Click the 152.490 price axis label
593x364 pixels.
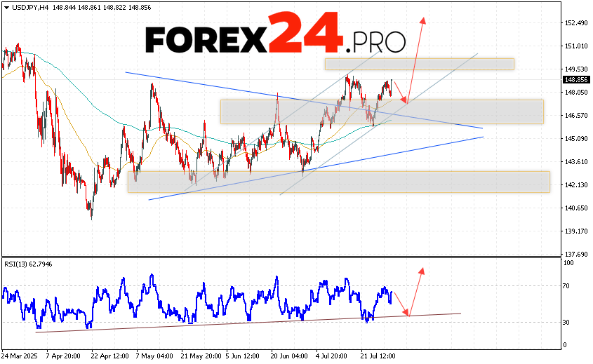575,23
